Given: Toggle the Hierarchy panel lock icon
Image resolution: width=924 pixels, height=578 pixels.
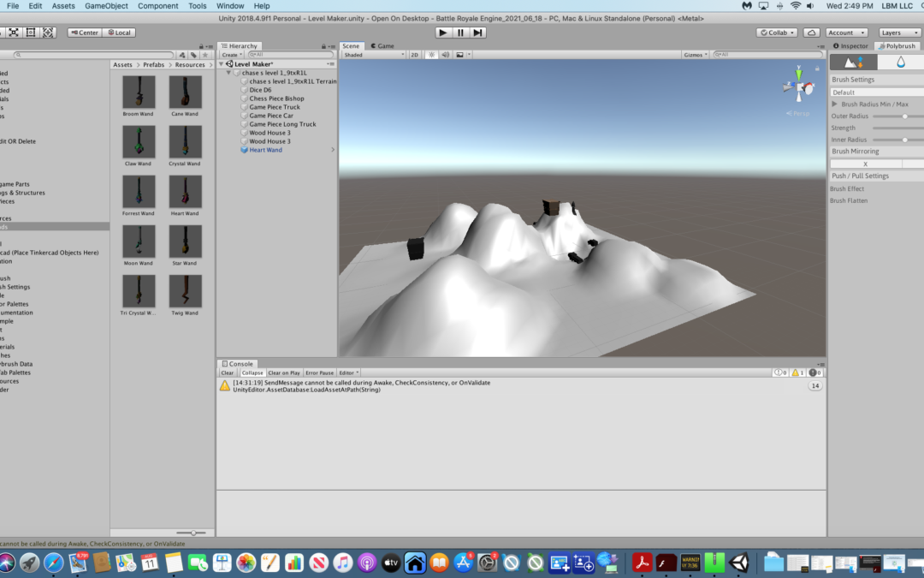Looking at the screenshot, I should pos(323,46).
